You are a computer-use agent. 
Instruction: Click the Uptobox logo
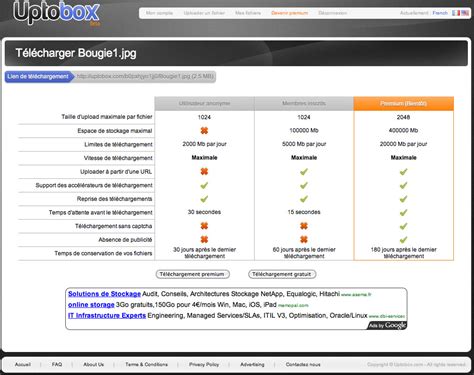point(56,13)
